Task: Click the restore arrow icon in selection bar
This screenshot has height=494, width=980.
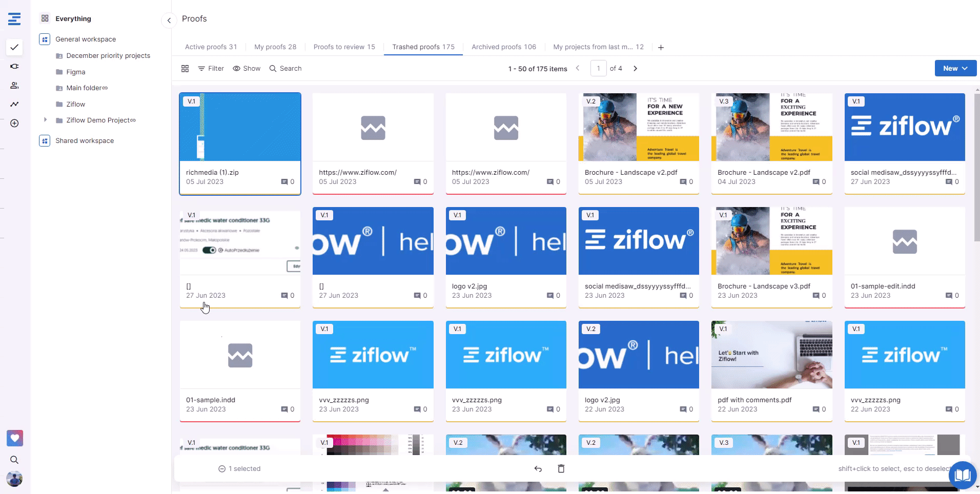Action: (x=538, y=468)
